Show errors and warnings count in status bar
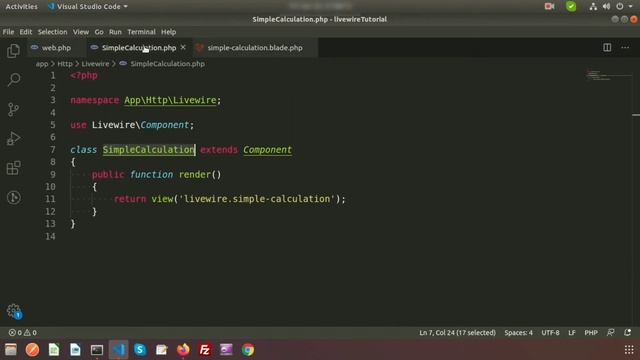This screenshot has height=360, width=640. [x=23, y=333]
